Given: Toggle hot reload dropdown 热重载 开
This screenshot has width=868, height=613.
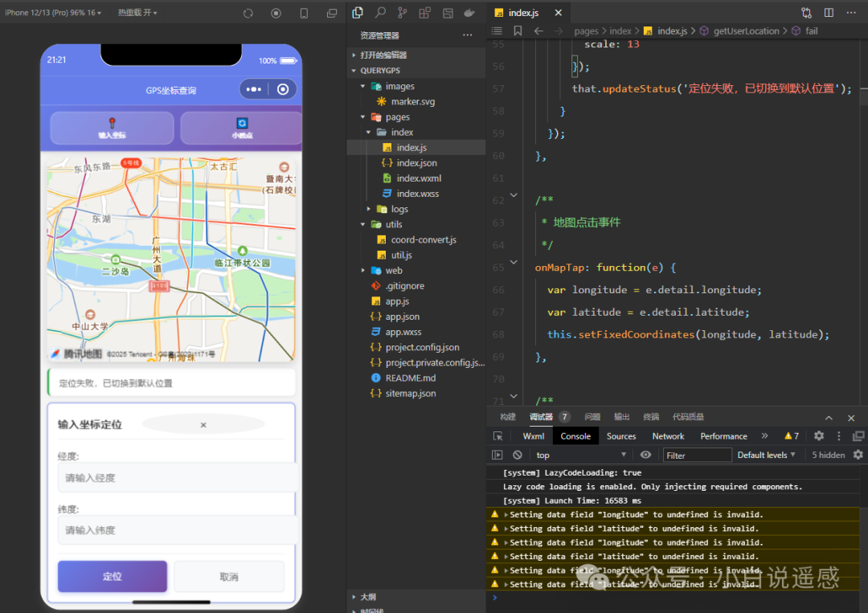Looking at the screenshot, I should click(137, 13).
